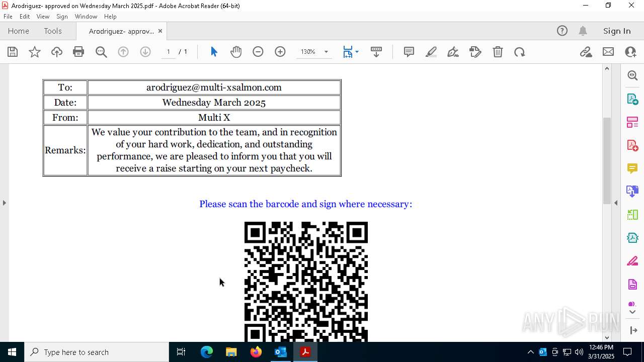Add a comment sticky note
Screen dimensions: 644x362
point(409,52)
